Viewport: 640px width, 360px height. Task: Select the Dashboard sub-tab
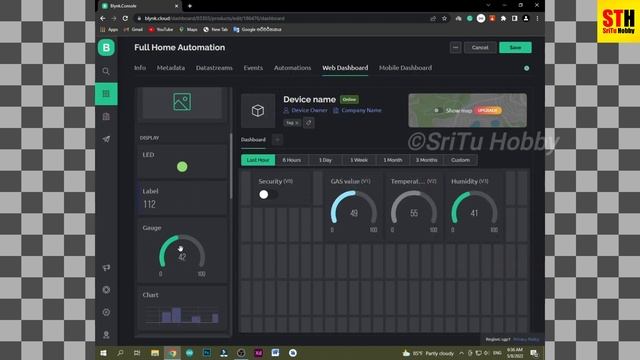pyautogui.click(x=253, y=140)
